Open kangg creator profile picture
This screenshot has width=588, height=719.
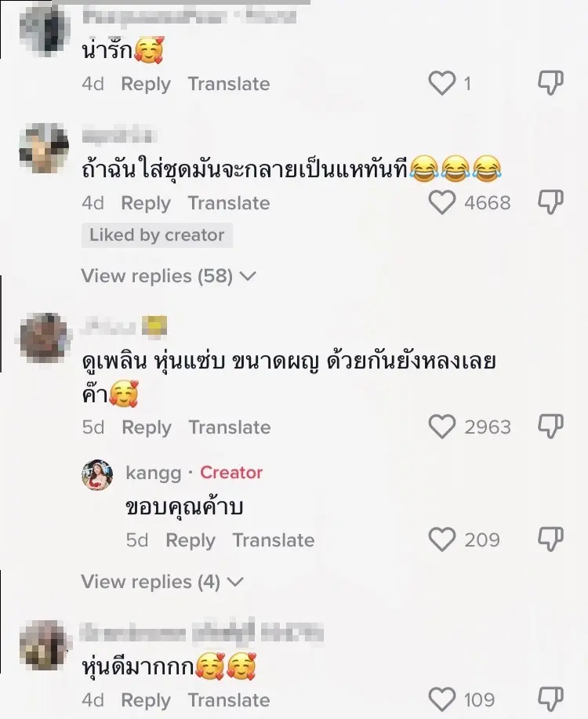97,475
